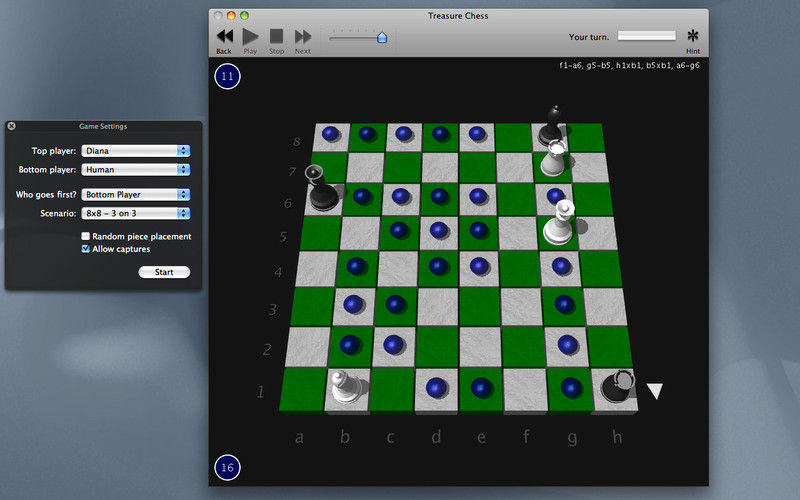Click the blue treasure orb on g6
This screenshot has width=800, height=500.
tap(555, 195)
